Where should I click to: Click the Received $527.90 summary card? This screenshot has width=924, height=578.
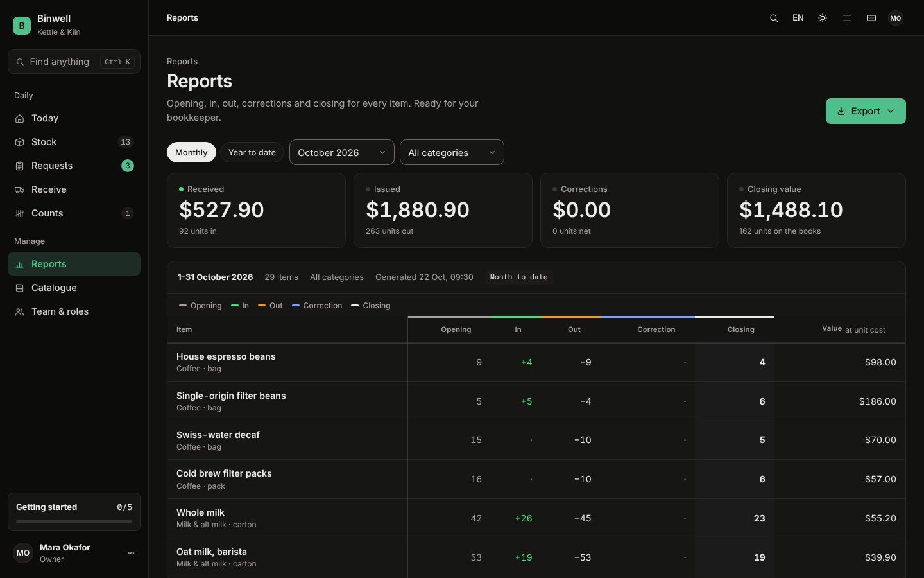click(x=256, y=210)
